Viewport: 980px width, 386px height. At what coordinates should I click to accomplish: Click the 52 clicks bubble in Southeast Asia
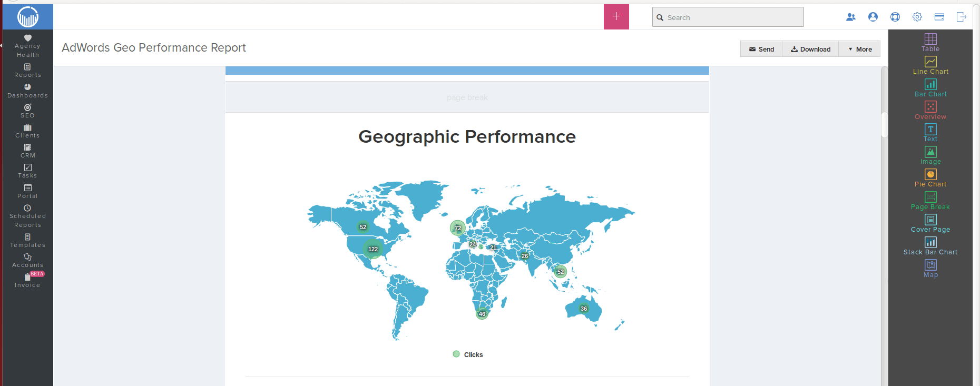tap(561, 272)
